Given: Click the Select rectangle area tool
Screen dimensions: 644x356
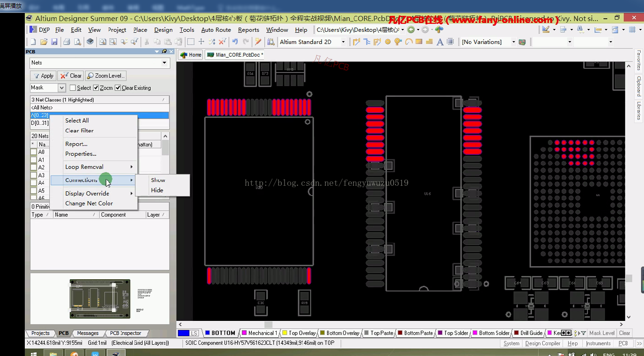Looking at the screenshot, I should pos(190,42).
